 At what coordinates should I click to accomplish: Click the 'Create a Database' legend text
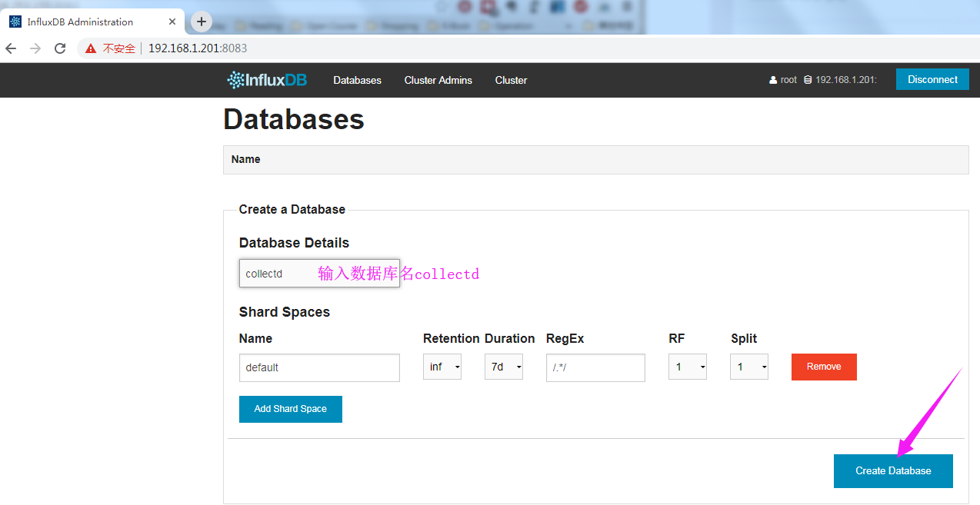(x=292, y=209)
